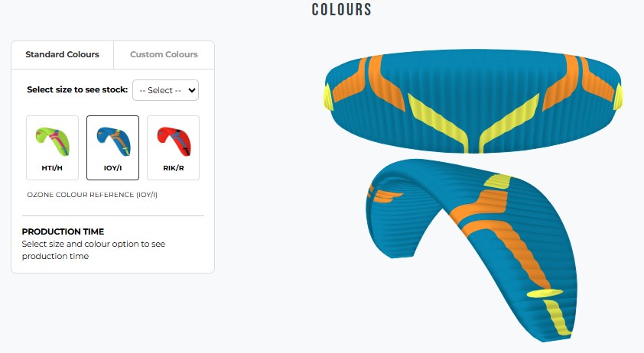Click the red glider thumbnail image
Image resolution: width=644 pixels, height=353 pixels.
(x=174, y=141)
